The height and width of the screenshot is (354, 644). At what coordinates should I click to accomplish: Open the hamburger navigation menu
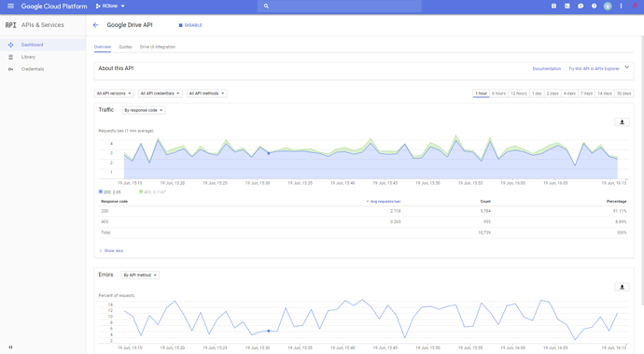pos(10,7)
